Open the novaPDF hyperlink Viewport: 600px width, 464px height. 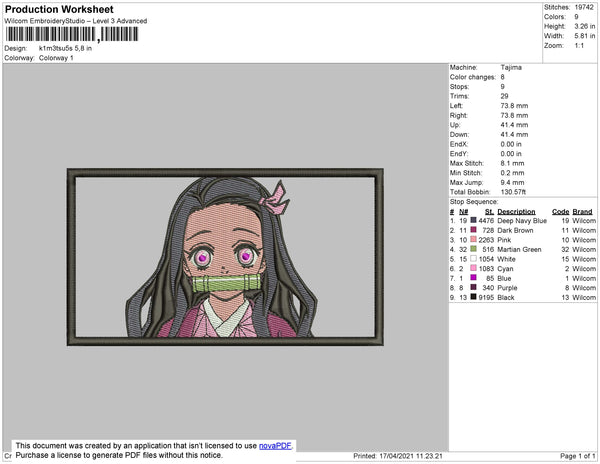click(x=275, y=446)
